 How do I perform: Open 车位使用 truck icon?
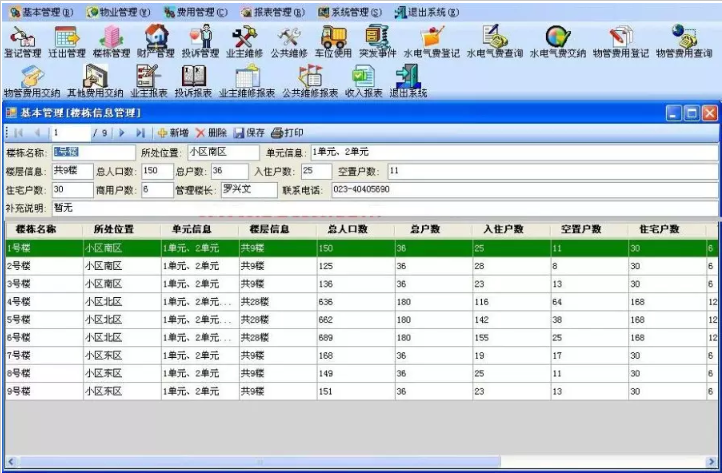click(333, 41)
